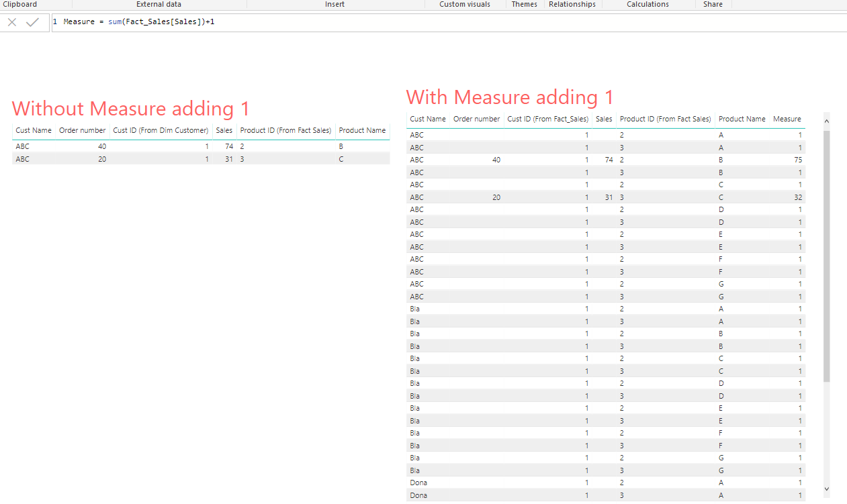Click Sales header in the right table
This screenshot has height=504, width=847.
click(x=605, y=119)
